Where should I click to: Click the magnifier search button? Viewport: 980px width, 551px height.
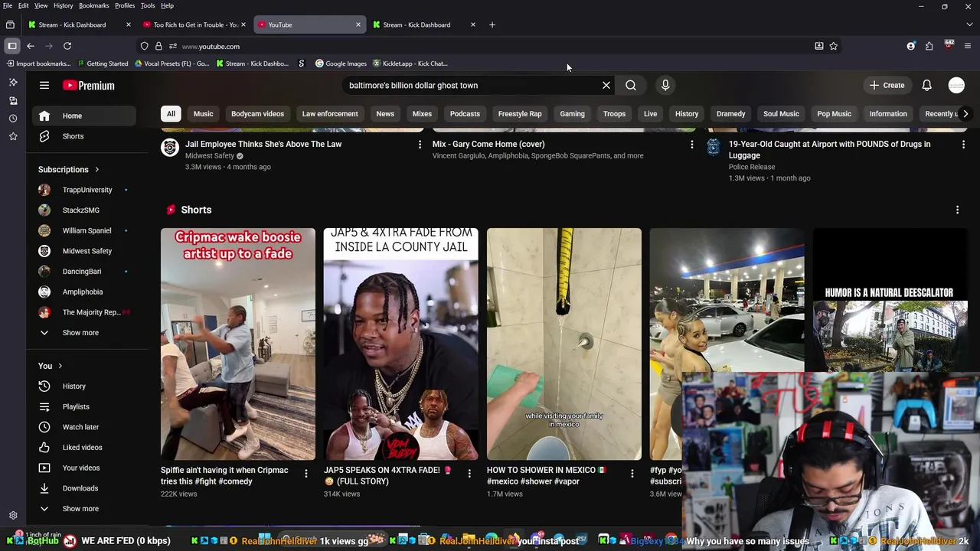pyautogui.click(x=631, y=85)
